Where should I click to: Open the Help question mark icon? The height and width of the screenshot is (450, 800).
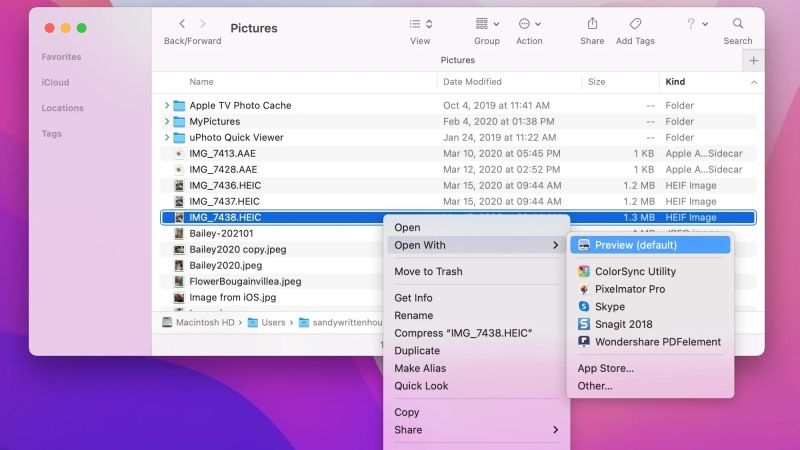690,23
